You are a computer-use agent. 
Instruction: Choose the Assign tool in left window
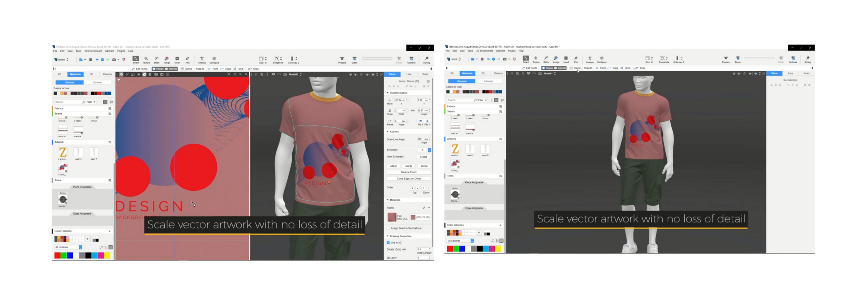[167, 60]
